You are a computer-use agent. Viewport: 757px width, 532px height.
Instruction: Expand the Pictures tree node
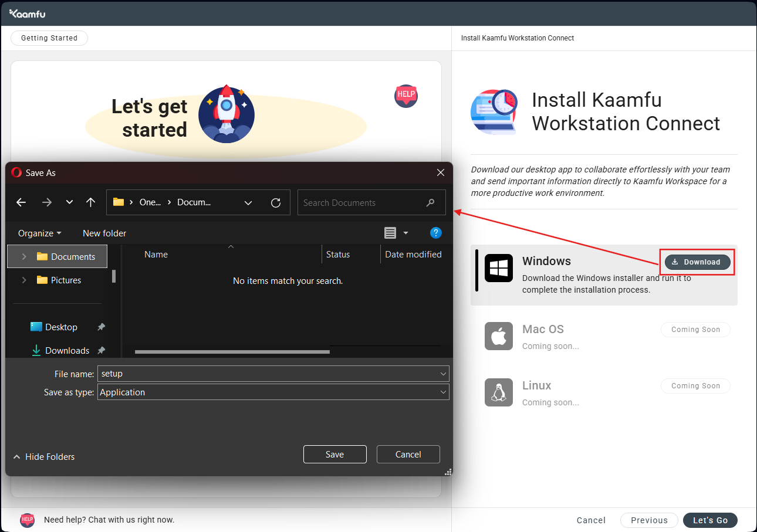click(x=24, y=280)
